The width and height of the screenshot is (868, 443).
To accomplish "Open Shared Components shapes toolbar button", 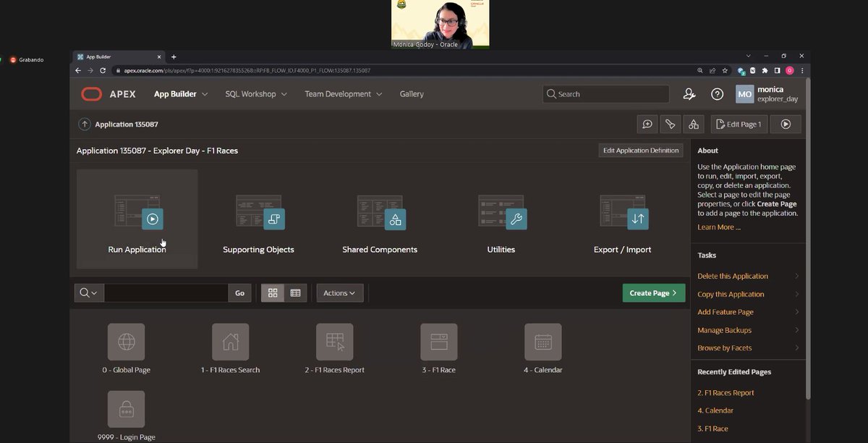I will (694, 125).
